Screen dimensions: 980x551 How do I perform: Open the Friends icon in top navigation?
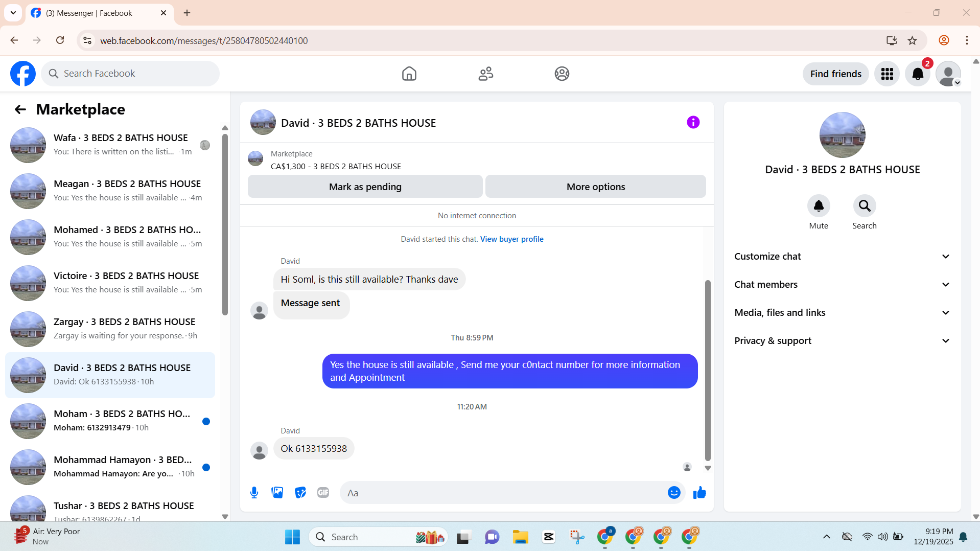(485, 74)
